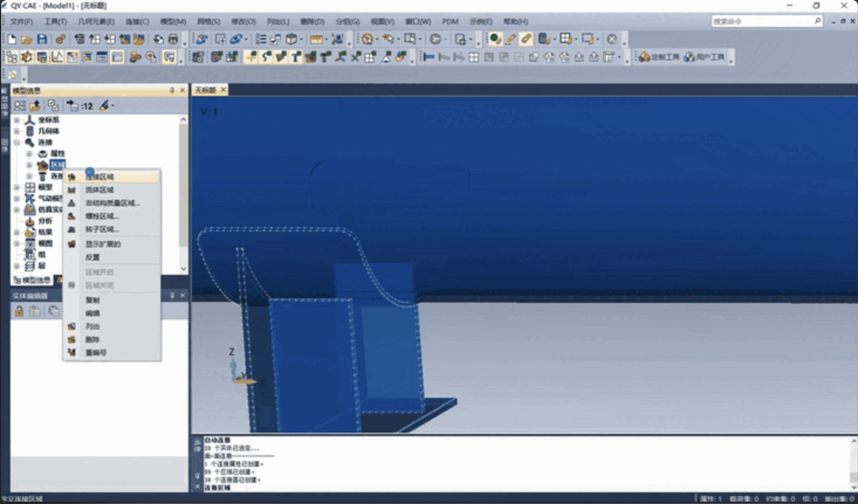
Task: Choose 复制 in the context menu
Action: click(x=111, y=300)
